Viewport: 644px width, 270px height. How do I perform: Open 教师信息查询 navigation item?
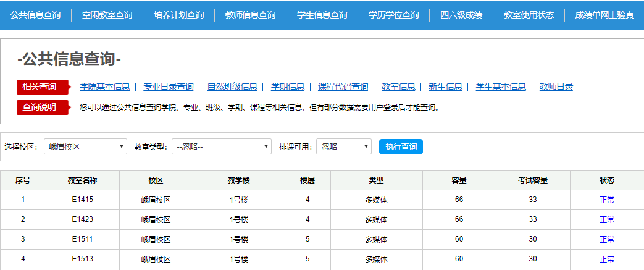click(x=250, y=15)
